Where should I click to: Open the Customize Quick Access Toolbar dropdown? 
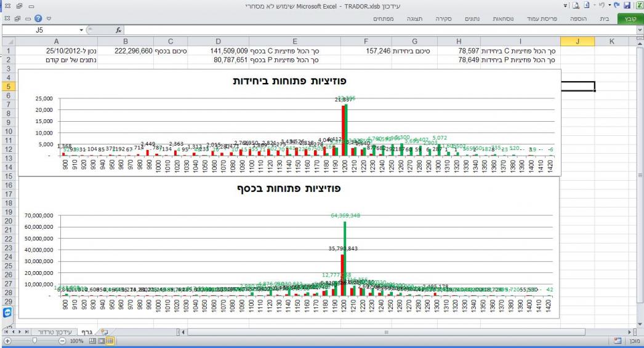564,5
